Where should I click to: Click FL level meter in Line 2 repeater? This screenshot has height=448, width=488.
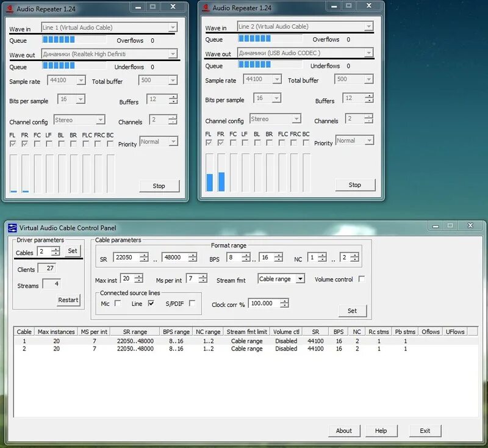pos(210,173)
